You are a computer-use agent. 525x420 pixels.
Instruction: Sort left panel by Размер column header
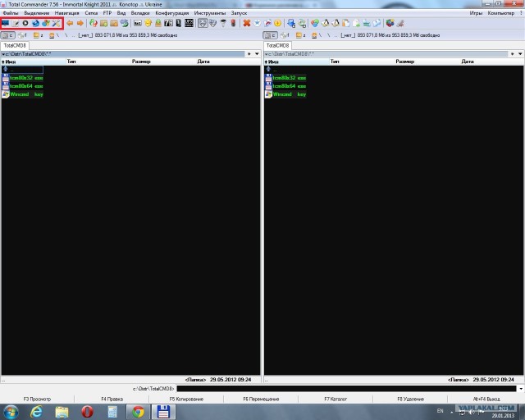pyautogui.click(x=141, y=62)
